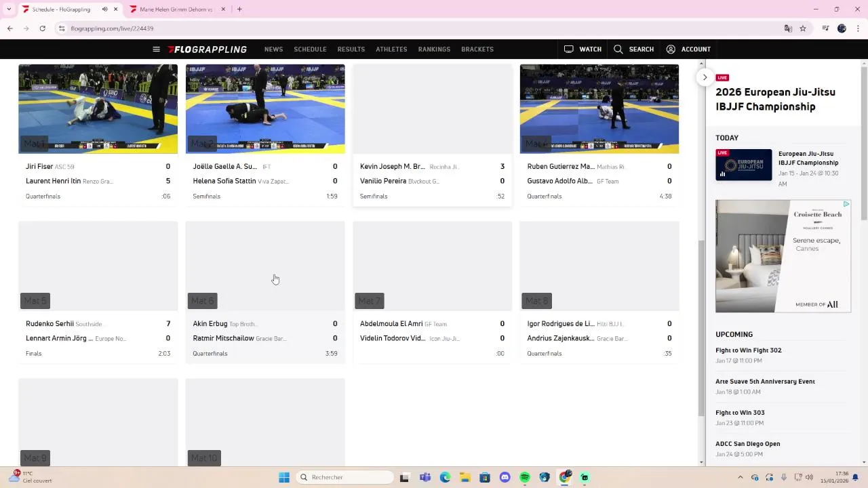The width and height of the screenshot is (868, 488).
Task: Translate this page icon
Action: tap(788, 28)
